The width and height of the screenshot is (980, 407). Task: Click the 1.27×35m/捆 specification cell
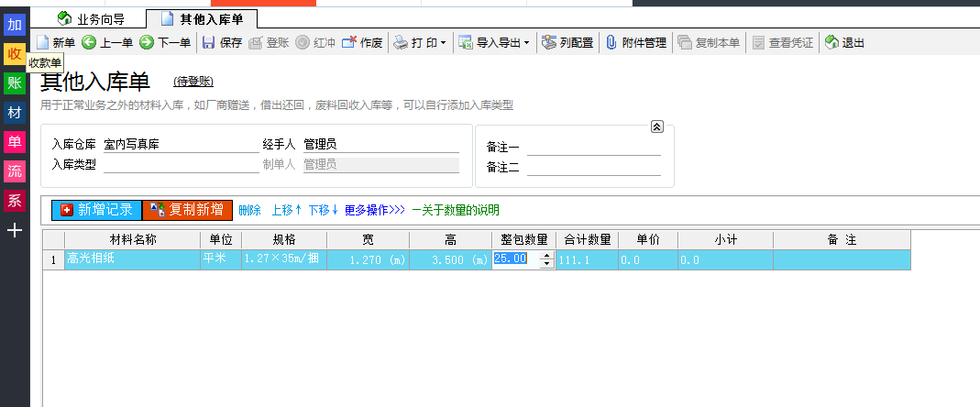pyautogui.click(x=284, y=259)
